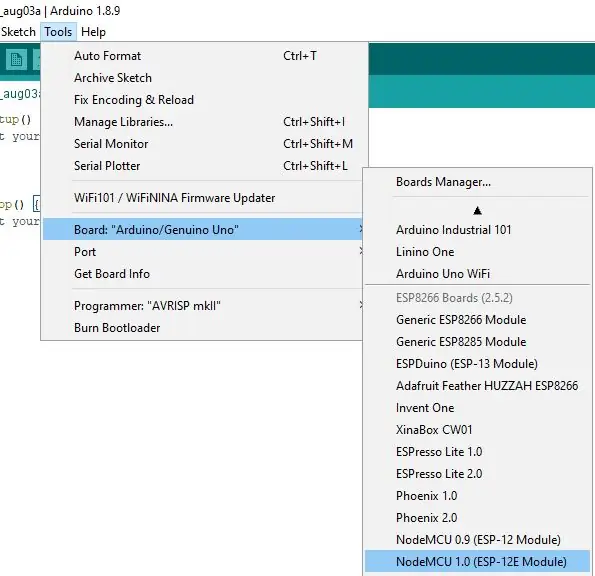
Task: Choose NodeMCU 0.9 (ESP-12 Module)
Action: (477, 540)
